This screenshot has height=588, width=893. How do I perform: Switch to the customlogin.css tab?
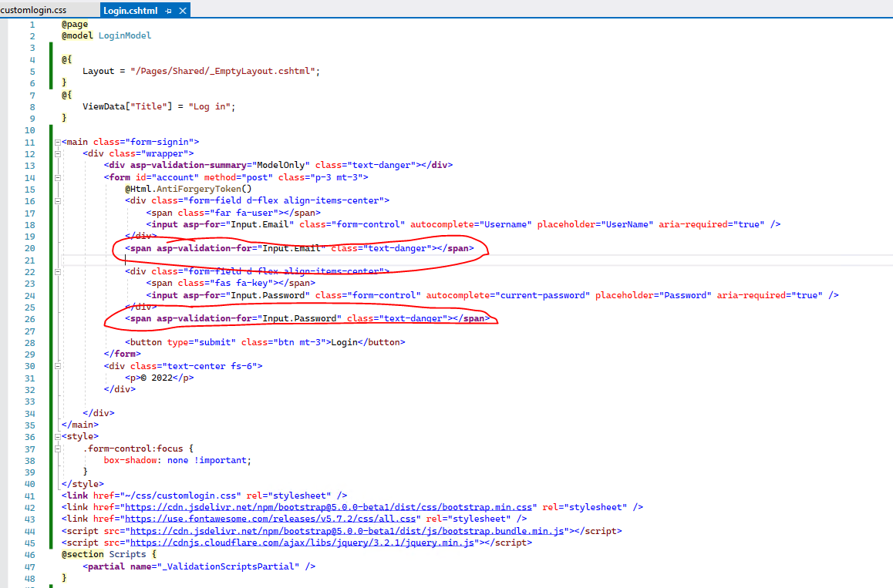(33, 10)
